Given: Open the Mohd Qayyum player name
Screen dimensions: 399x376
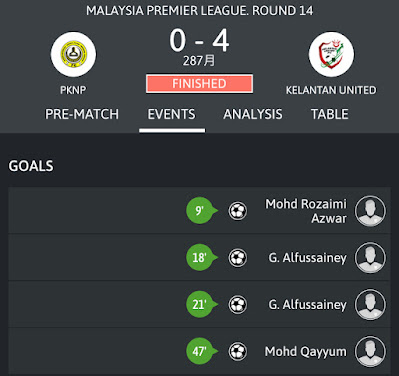Looking at the screenshot, I should [x=306, y=351].
